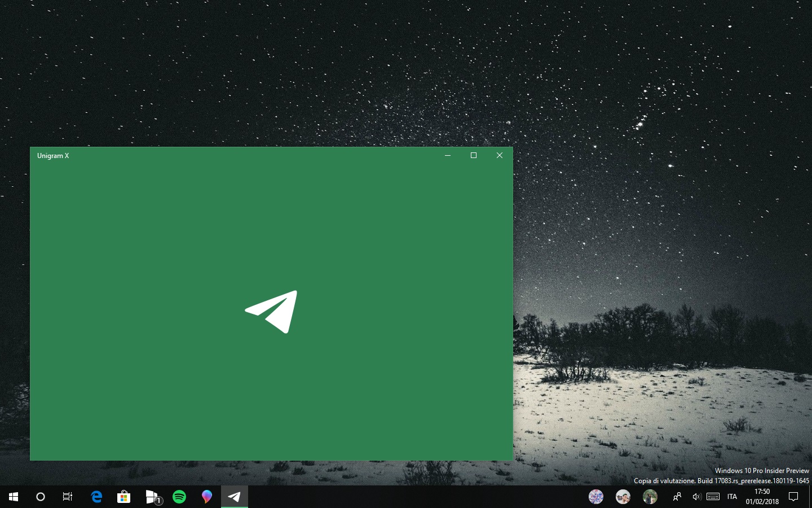Click the Unigram paper plane taskbar icon

235,497
